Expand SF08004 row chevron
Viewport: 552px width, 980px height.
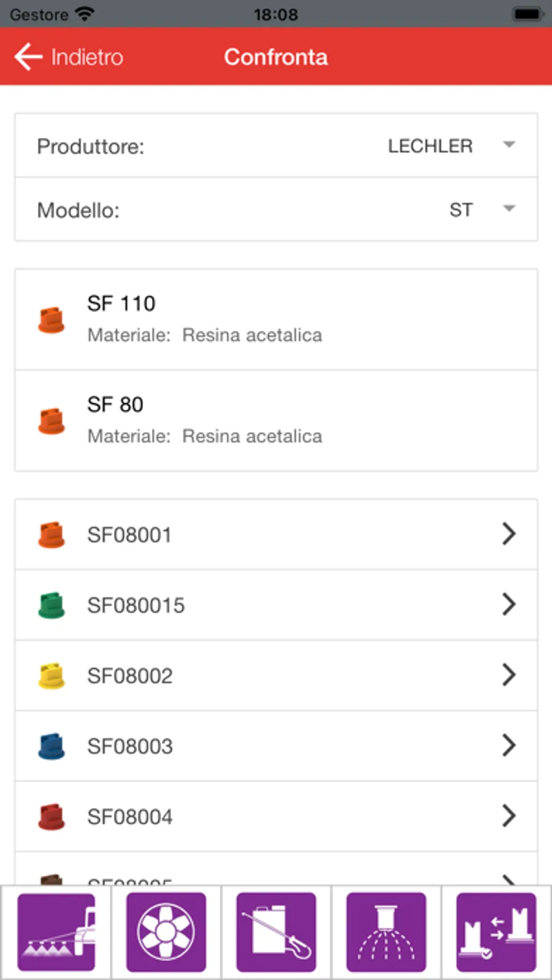click(508, 816)
